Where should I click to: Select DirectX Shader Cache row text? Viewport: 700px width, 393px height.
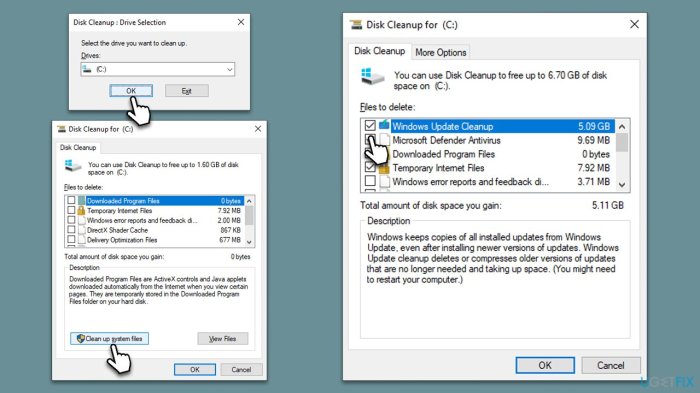tap(117, 230)
